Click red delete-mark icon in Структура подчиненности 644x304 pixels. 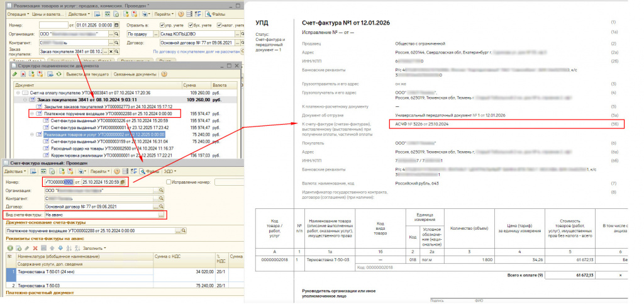click(x=23, y=74)
